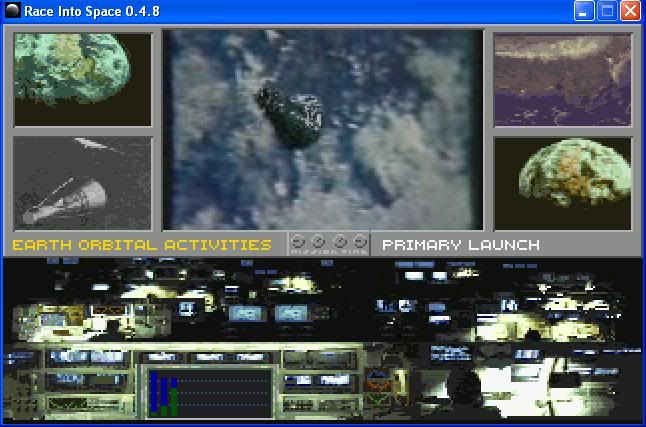Click the second mission time clock dial
The image size is (646, 427).
point(318,241)
